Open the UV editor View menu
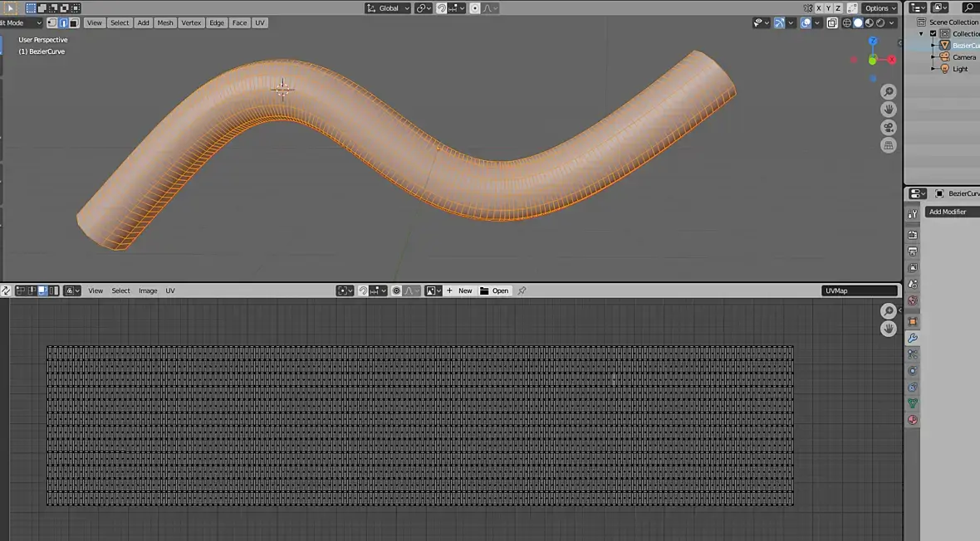This screenshot has height=541, width=980. (x=96, y=290)
